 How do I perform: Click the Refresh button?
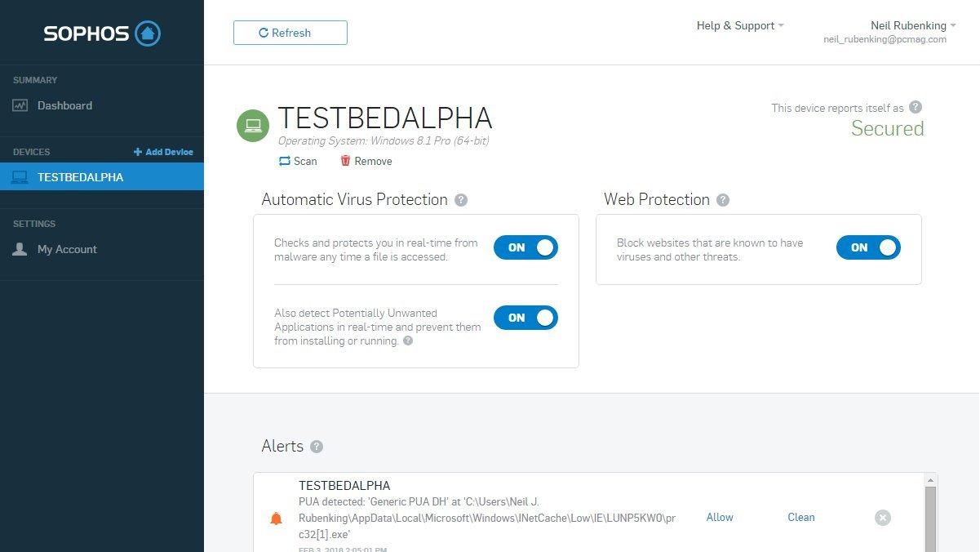pos(290,33)
